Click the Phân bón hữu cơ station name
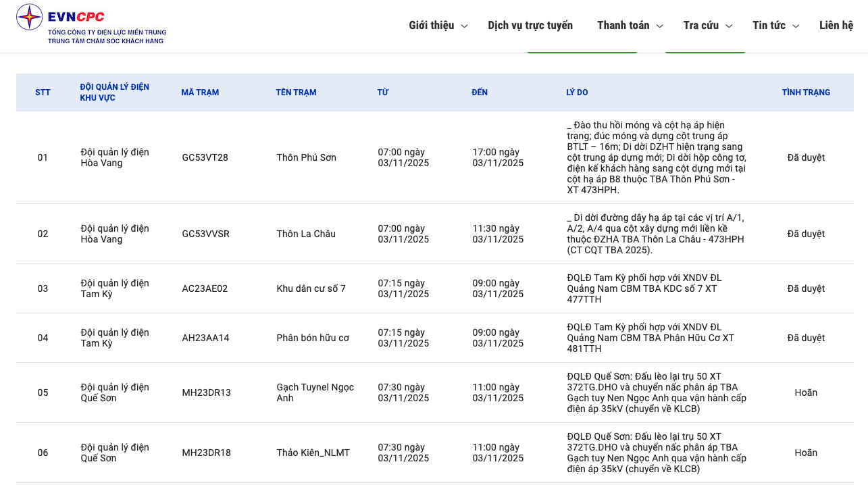 click(313, 338)
